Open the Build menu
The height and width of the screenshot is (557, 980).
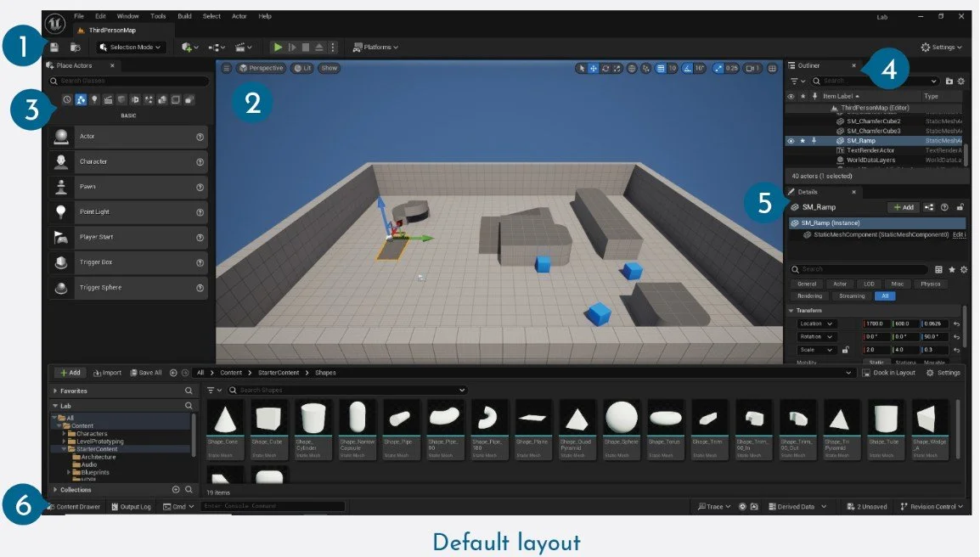click(x=184, y=16)
